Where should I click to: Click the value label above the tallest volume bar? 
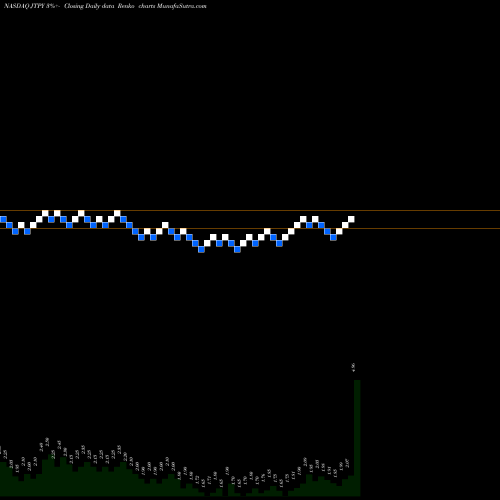tap(353, 367)
